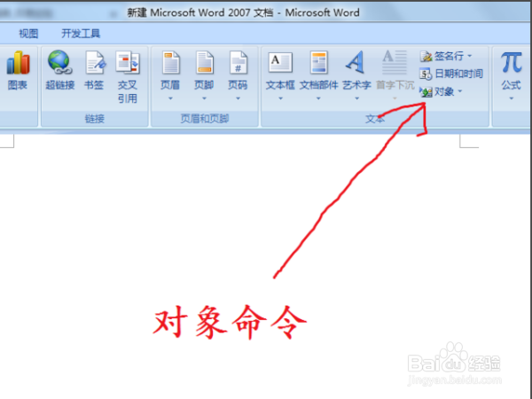The height and width of the screenshot is (399, 532).
Task: Open the 签名行 dropdown arrow
Action: coord(470,56)
